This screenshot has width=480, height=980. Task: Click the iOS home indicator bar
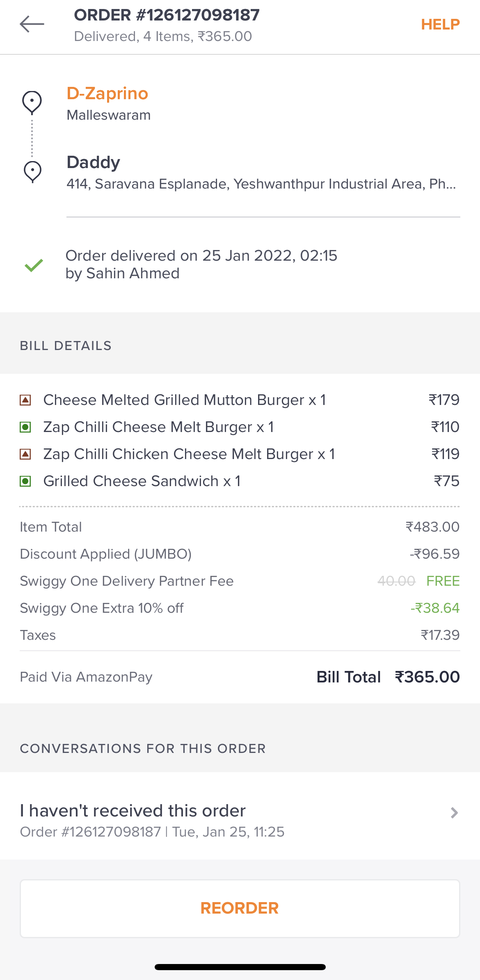240,967
